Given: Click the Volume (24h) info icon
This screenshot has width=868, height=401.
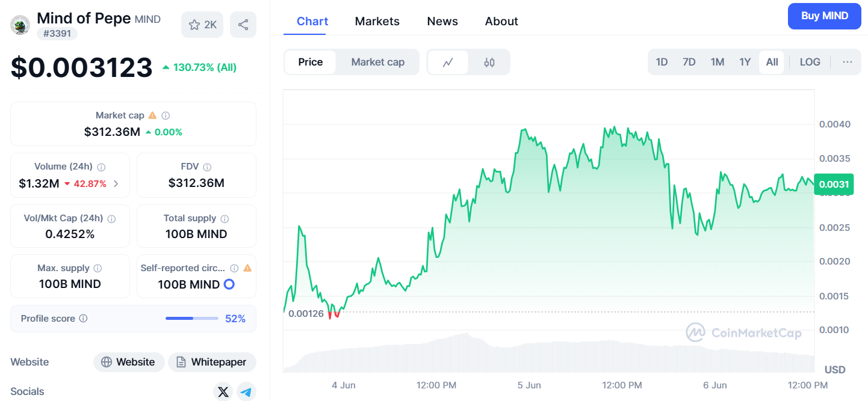Looking at the screenshot, I should pyautogui.click(x=101, y=167).
